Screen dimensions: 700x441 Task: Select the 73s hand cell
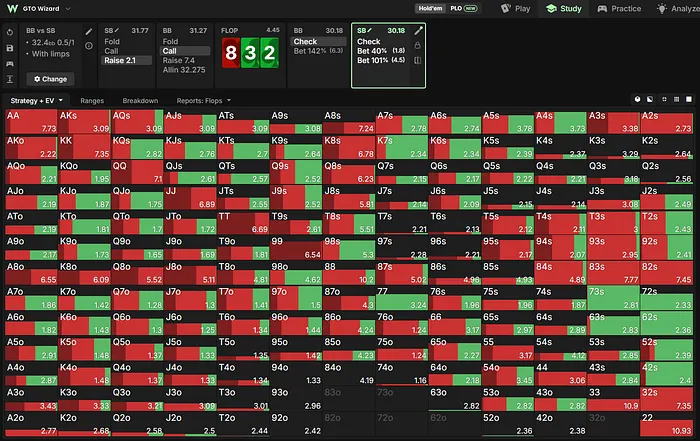click(613, 299)
